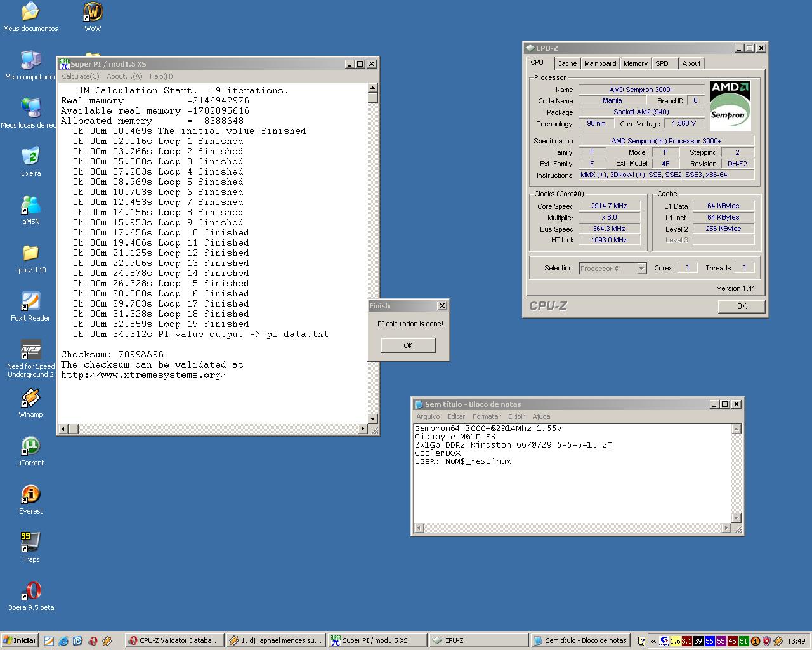The width and height of the screenshot is (812, 650).
Task: Click Core Speed value 2914.7 MHz
Action: (609, 206)
